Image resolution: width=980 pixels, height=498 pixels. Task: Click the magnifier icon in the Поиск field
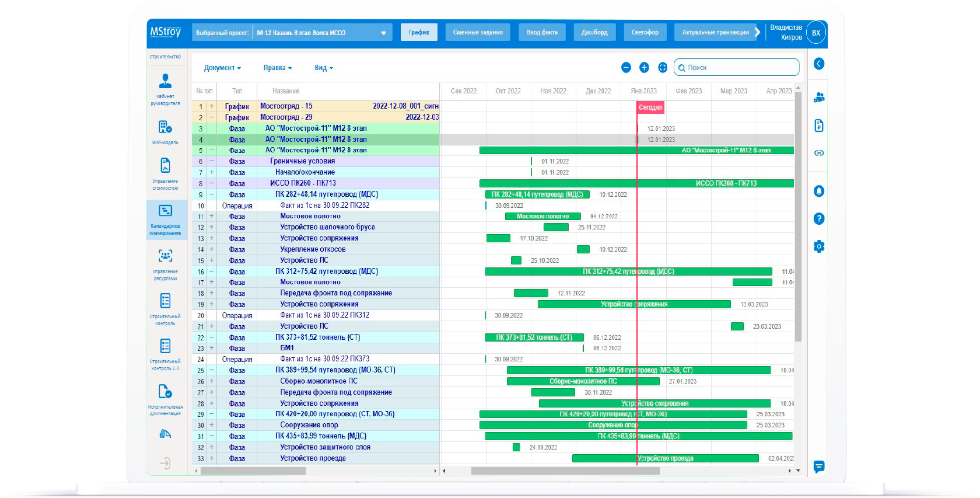(681, 68)
